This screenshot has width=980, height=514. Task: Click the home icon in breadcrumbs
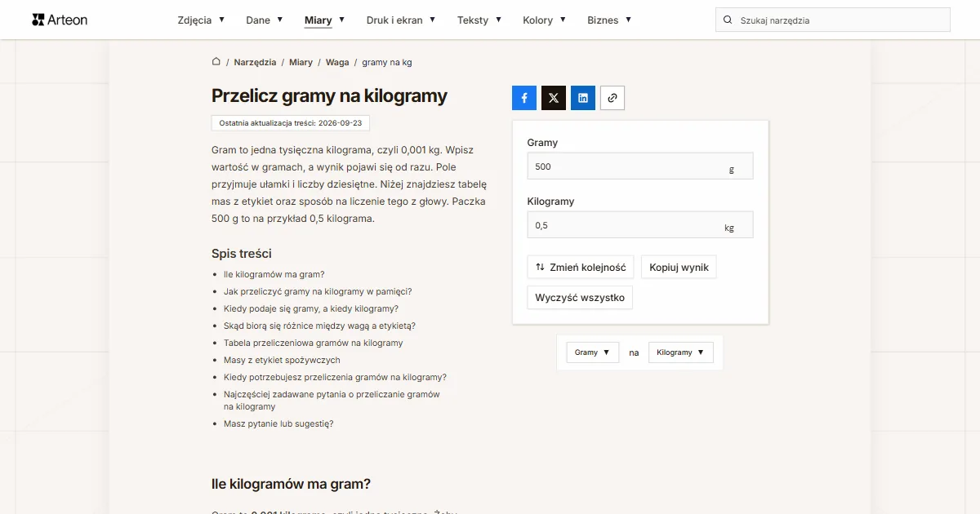tap(216, 62)
